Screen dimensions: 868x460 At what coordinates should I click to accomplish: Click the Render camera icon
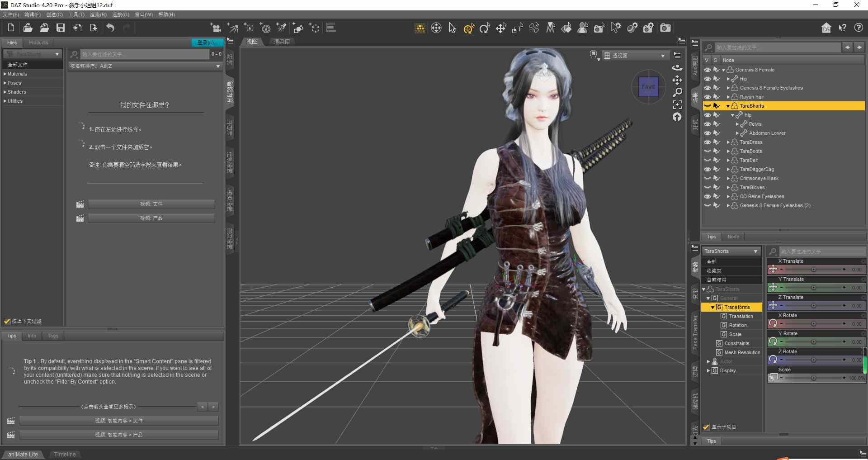665,28
